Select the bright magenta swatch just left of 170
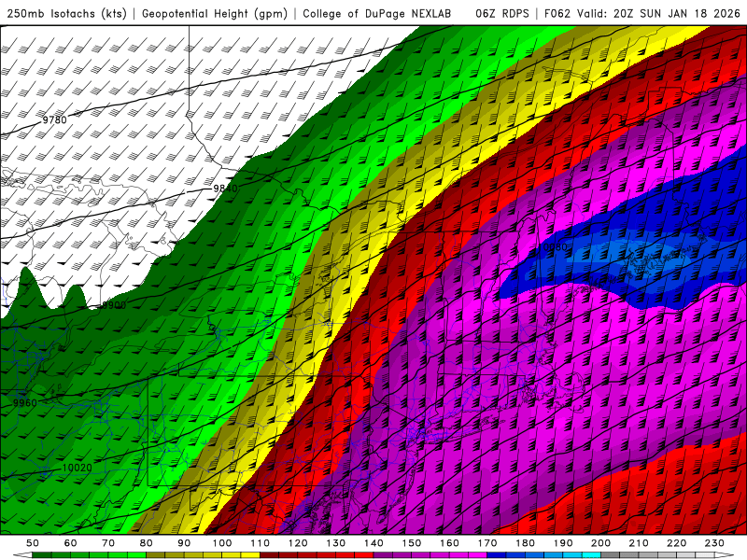Screen dimensions: 747x560 point(477,555)
